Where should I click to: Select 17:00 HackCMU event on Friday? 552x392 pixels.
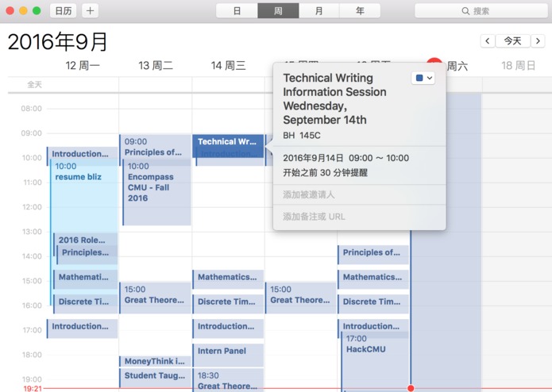375,361
